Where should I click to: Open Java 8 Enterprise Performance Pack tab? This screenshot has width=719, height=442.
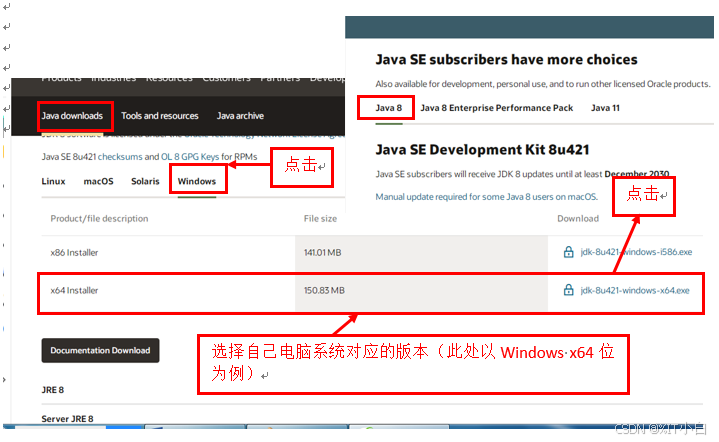(497, 108)
